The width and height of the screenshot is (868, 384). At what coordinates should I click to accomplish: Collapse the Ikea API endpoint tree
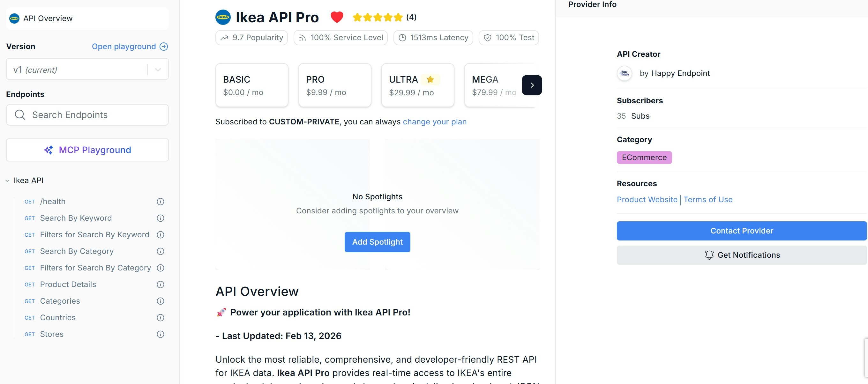coord(8,181)
